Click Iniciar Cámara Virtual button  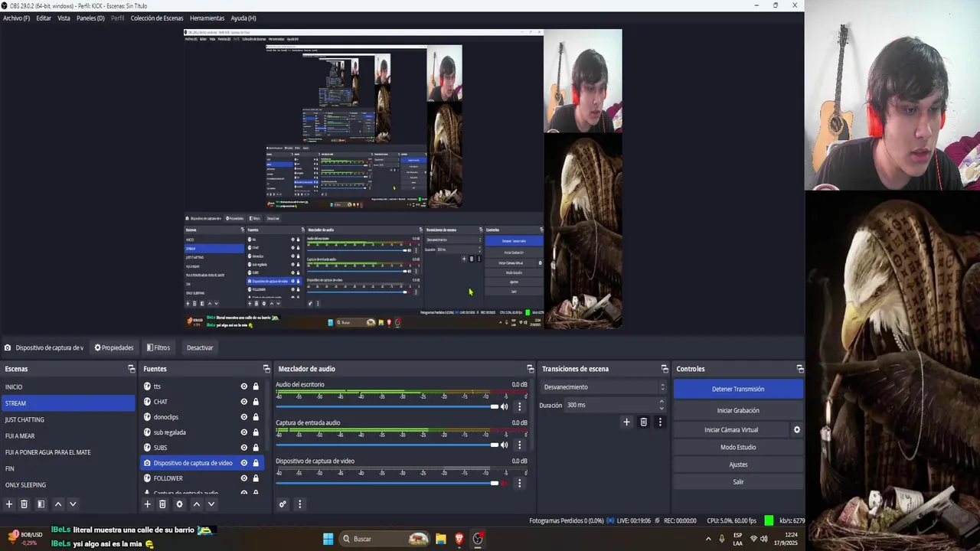pyautogui.click(x=731, y=430)
